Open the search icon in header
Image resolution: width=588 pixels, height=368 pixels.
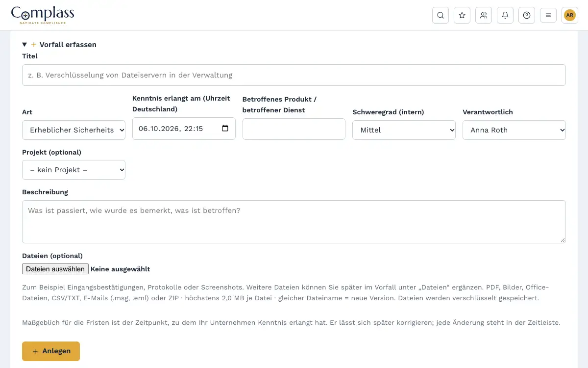point(441,15)
